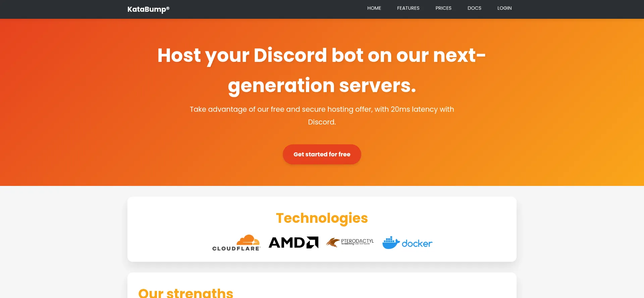The width and height of the screenshot is (644, 298).
Task: Select LOGIN in the top navigation
Action: (x=504, y=8)
